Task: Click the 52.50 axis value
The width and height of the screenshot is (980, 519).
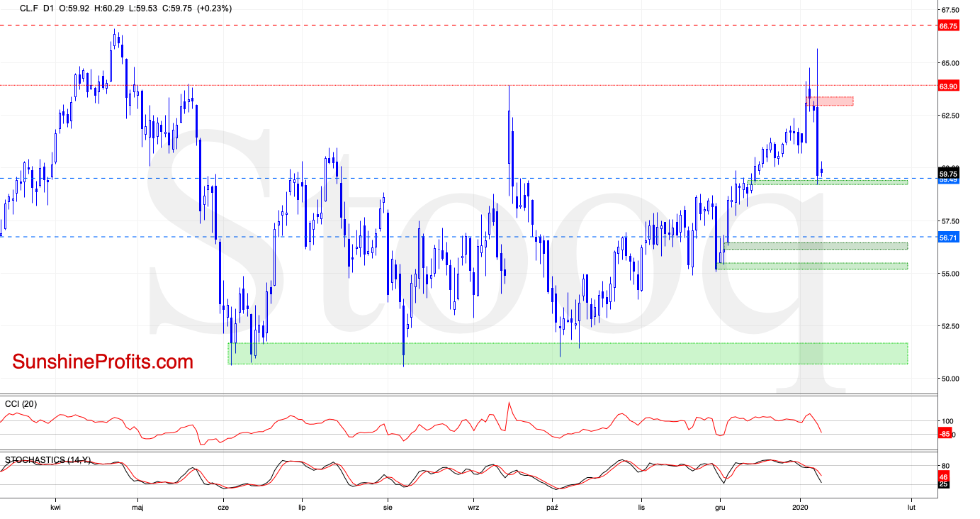Action: tap(950, 326)
